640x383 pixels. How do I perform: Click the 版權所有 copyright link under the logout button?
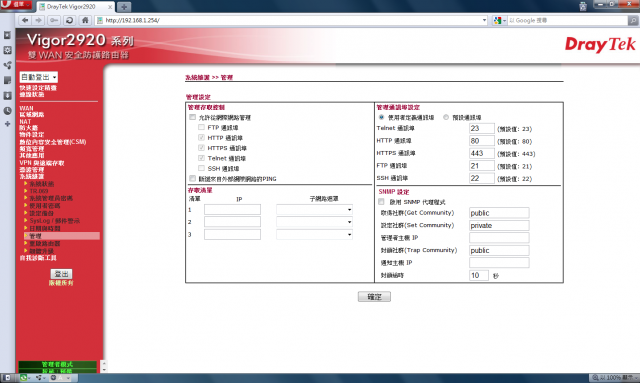coord(61,283)
